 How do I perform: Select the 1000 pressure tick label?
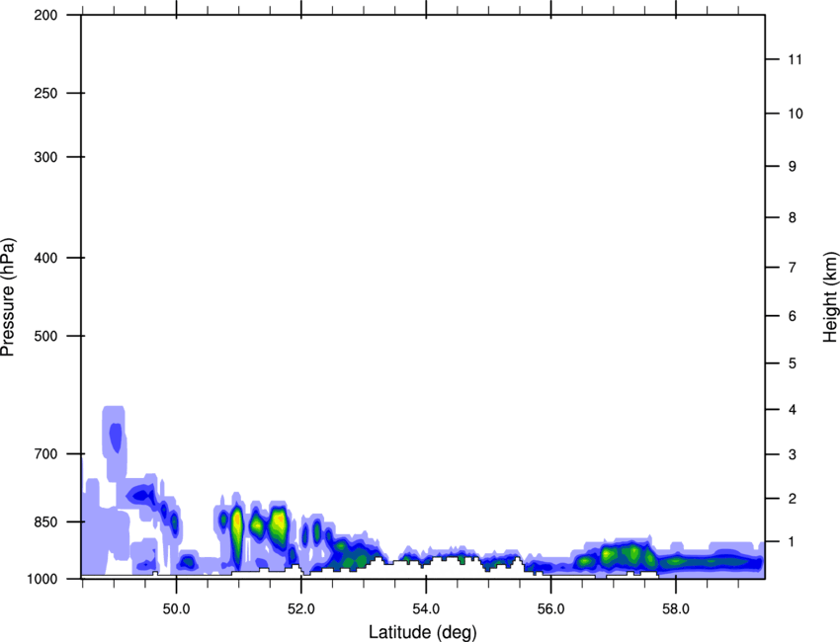42,579
